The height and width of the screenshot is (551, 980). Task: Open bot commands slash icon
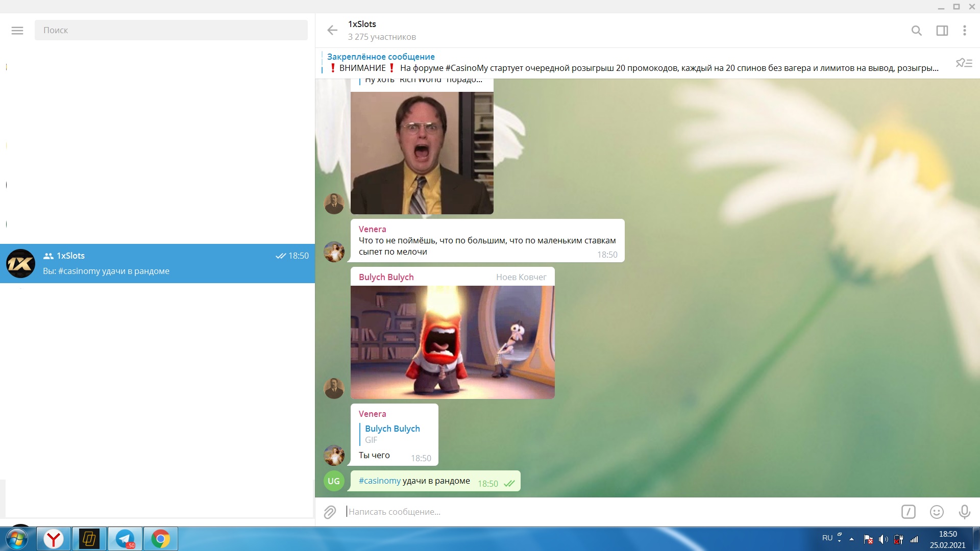click(908, 512)
